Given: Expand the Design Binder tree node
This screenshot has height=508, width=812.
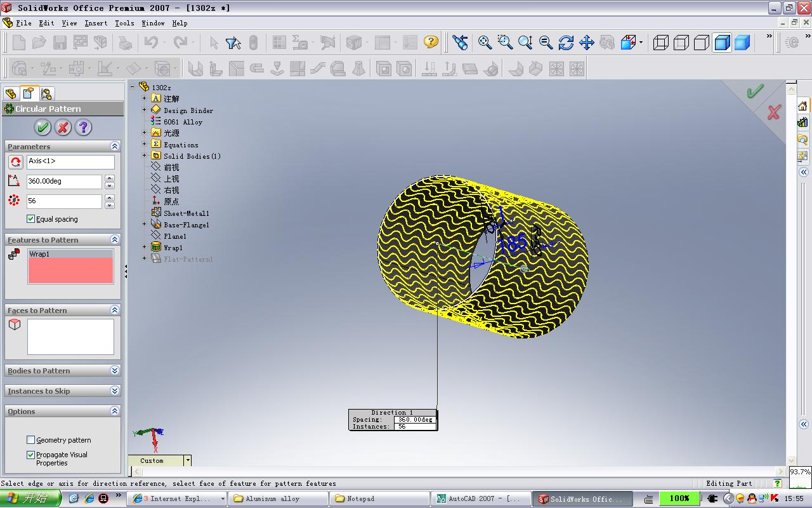Looking at the screenshot, I should click(x=144, y=110).
